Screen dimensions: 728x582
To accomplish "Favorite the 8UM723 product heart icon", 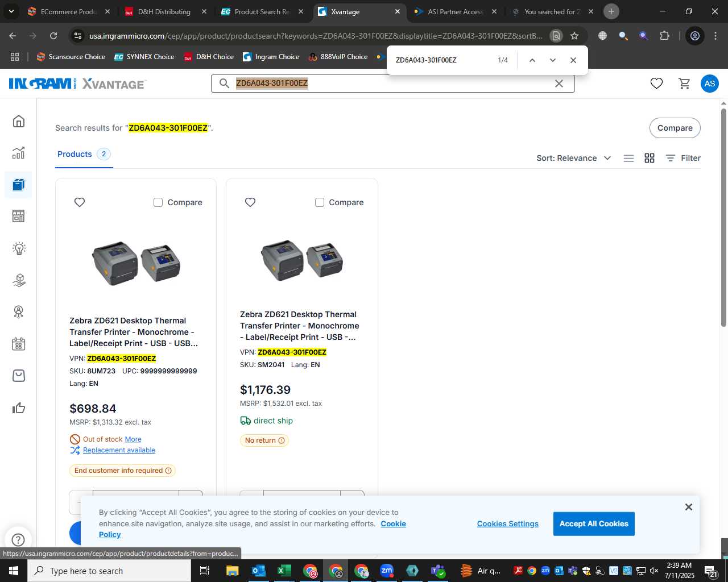I will [x=80, y=202].
